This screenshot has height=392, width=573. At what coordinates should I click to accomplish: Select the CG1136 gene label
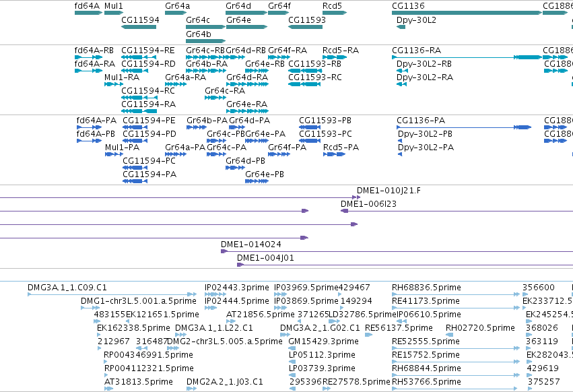point(408,6)
